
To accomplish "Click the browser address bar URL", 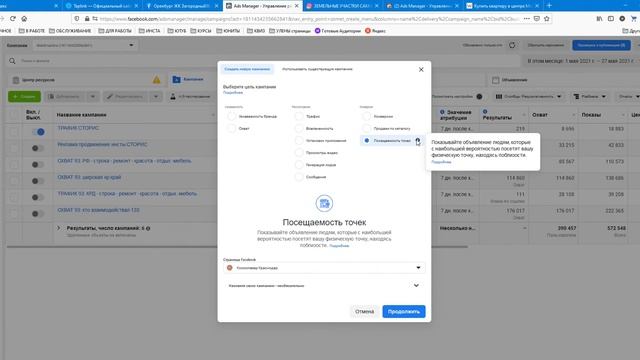I will click(x=309, y=19).
